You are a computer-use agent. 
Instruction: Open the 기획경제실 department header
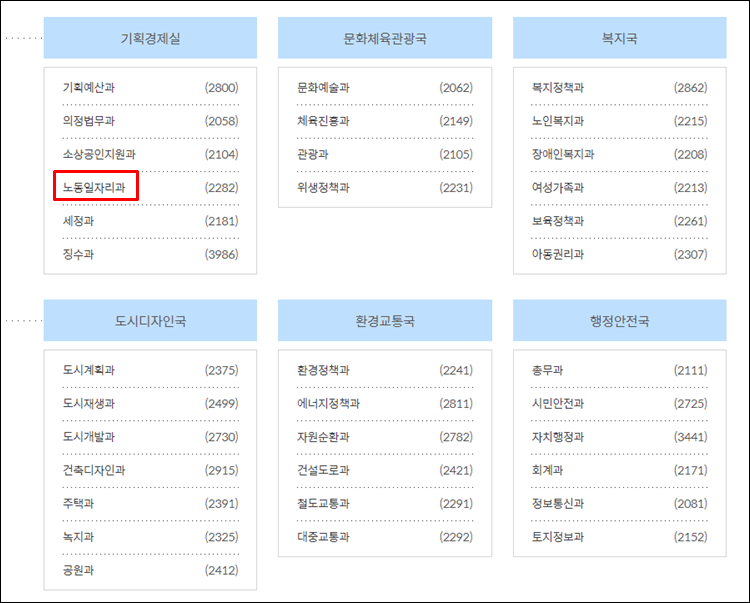tap(150, 38)
